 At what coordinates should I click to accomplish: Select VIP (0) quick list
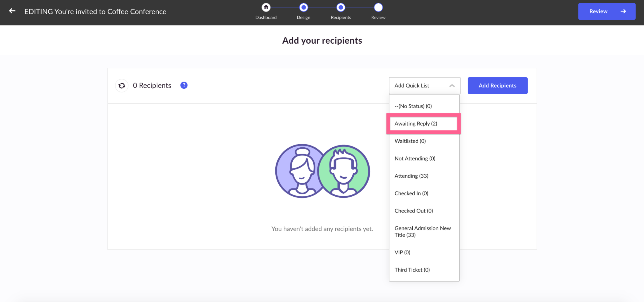click(424, 252)
